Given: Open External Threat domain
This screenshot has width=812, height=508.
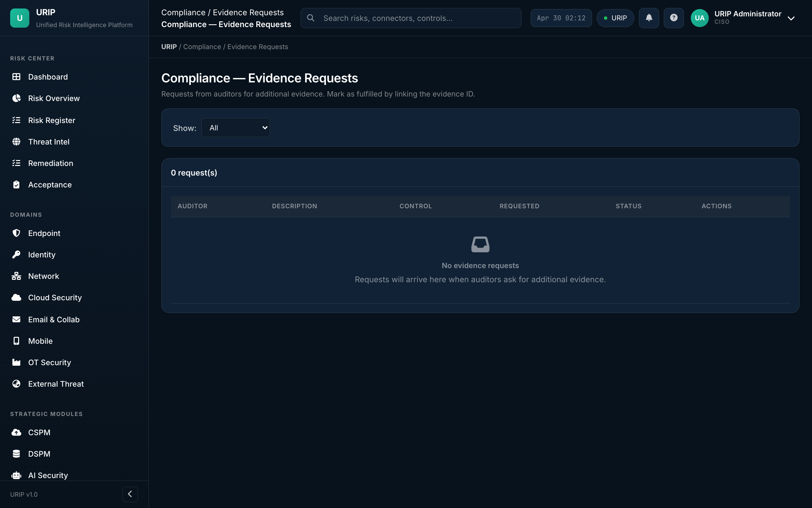Looking at the screenshot, I should click(74, 384).
